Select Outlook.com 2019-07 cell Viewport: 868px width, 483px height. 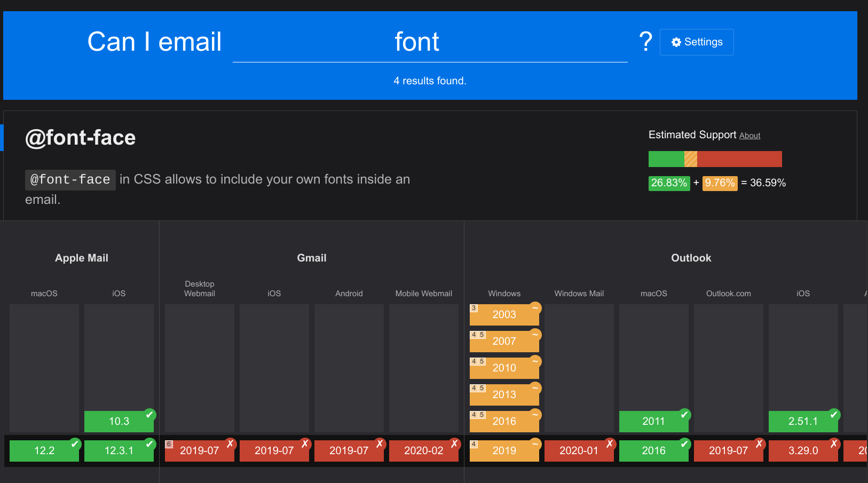click(729, 450)
